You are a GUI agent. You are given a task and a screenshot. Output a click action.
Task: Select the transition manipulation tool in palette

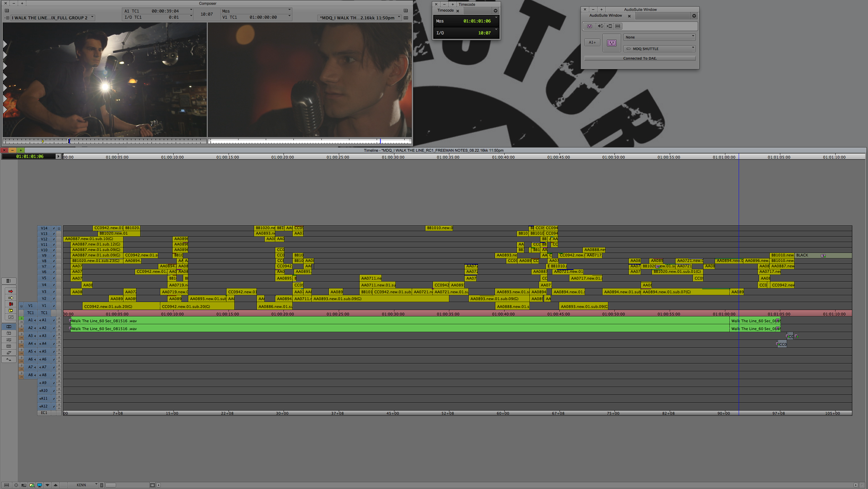[11, 317]
